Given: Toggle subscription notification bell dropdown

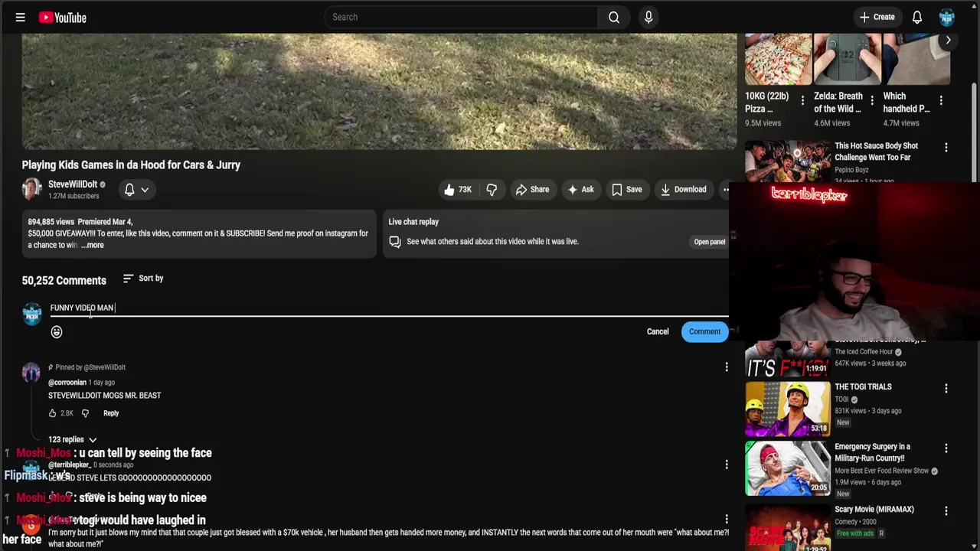Looking at the screenshot, I should tap(136, 189).
